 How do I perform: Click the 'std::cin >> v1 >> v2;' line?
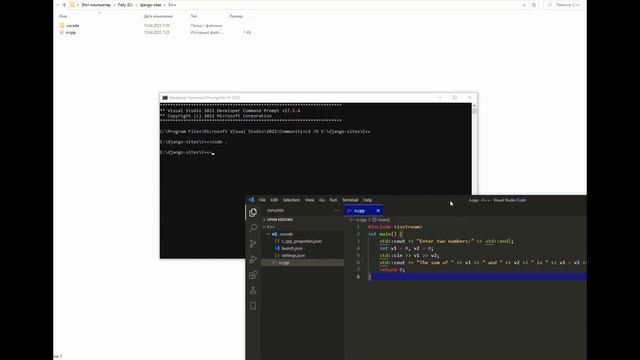pyautogui.click(x=409, y=256)
